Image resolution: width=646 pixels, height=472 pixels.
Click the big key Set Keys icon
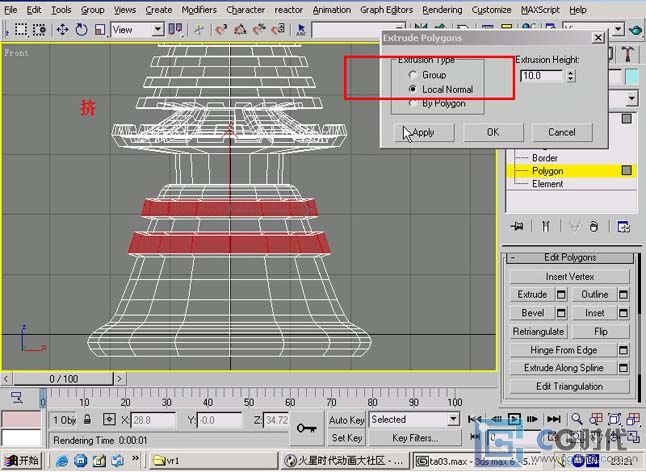point(307,428)
